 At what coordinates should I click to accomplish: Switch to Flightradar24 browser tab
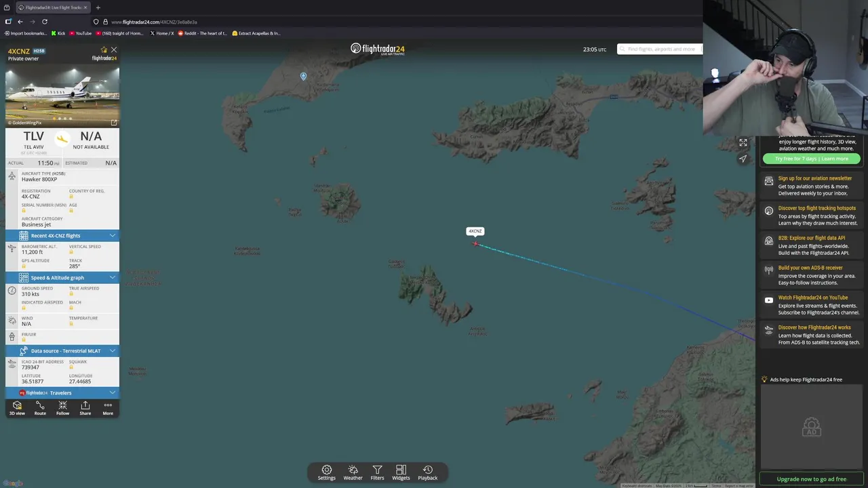(x=52, y=7)
